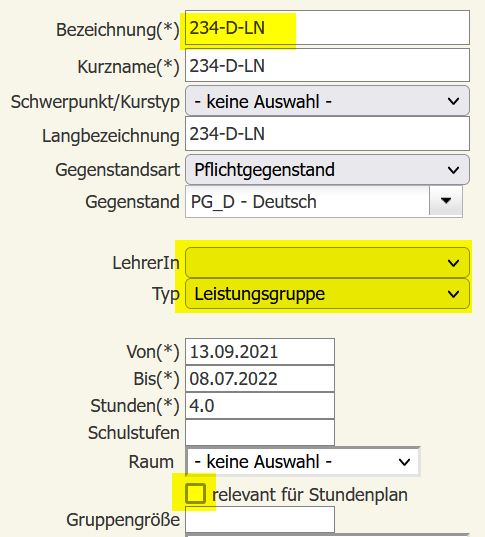
Task: Open the Gegenstandsart dropdown with Pflichtgegenstand
Action: (327, 170)
